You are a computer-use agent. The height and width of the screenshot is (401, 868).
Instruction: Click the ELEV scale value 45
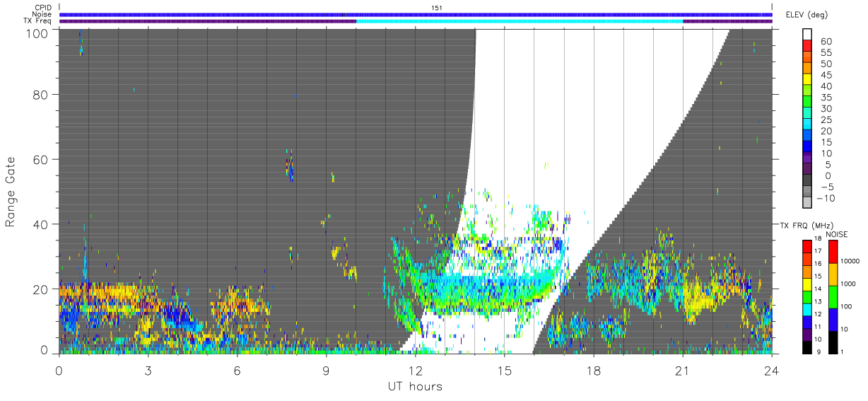pos(826,76)
